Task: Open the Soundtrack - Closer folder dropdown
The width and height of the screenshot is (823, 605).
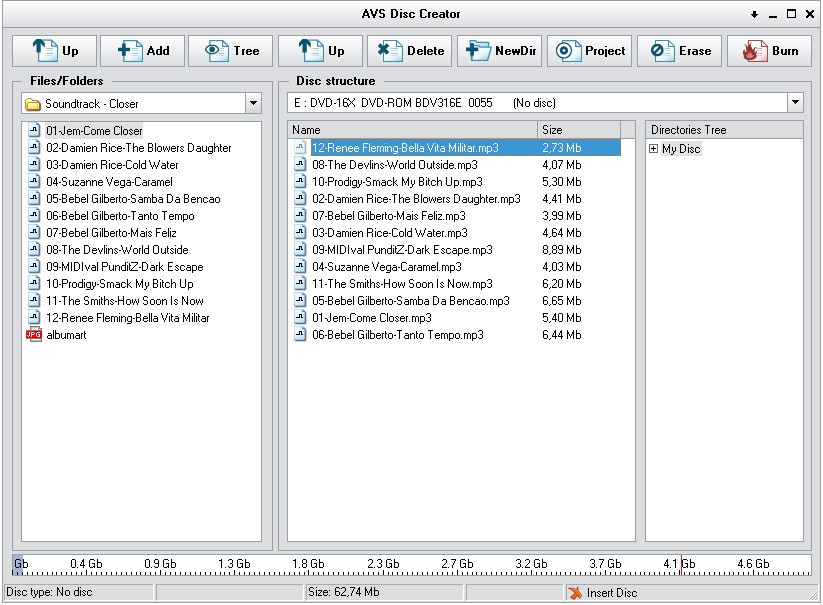Action: [254, 103]
